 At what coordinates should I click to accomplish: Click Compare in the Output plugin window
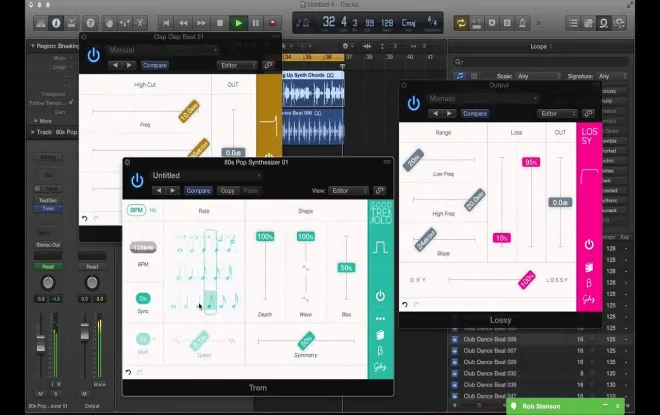point(474,114)
